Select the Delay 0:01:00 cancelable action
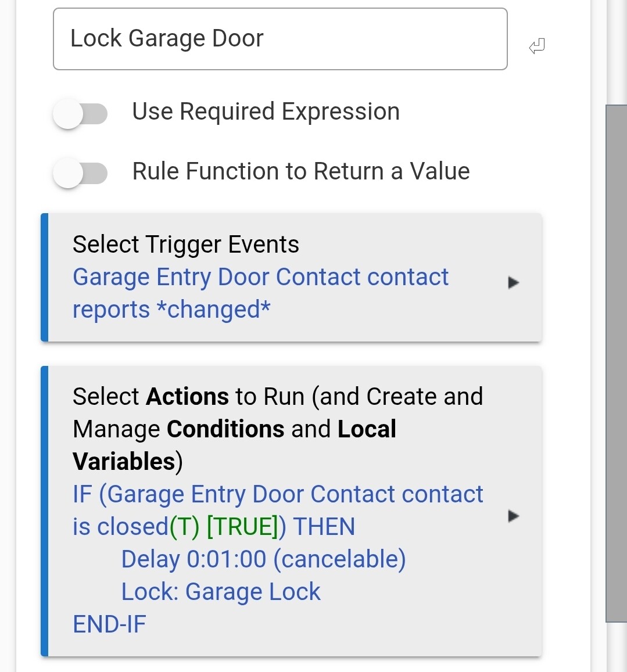The image size is (627, 672). click(x=263, y=559)
